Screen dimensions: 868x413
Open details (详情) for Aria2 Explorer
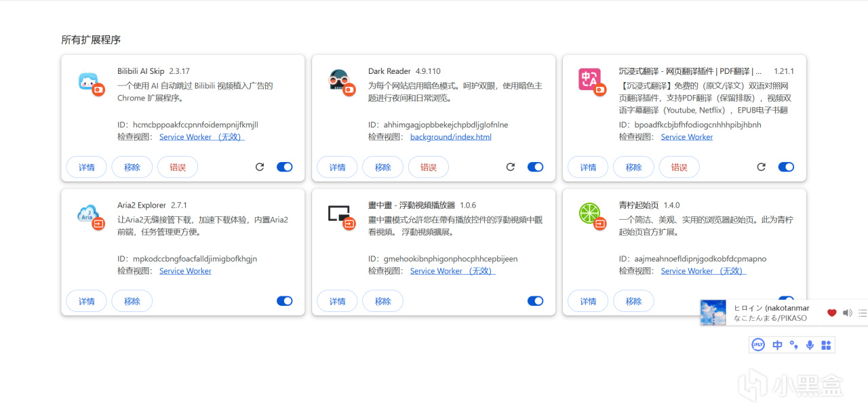click(87, 301)
